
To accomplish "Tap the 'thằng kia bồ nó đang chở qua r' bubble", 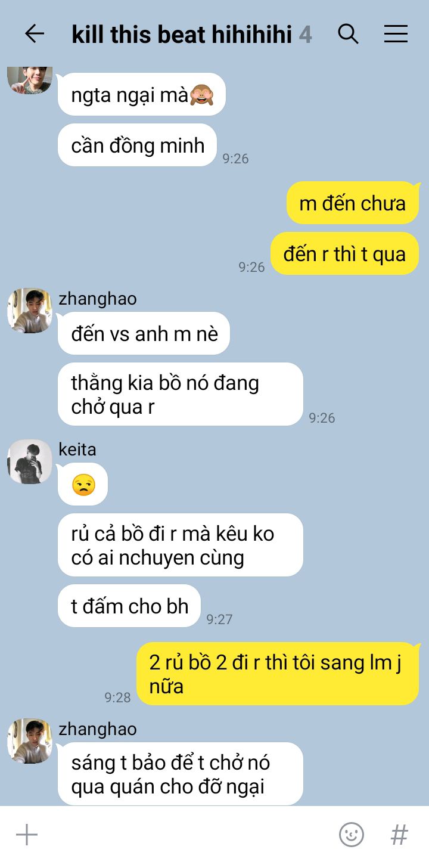I will (x=181, y=394).
